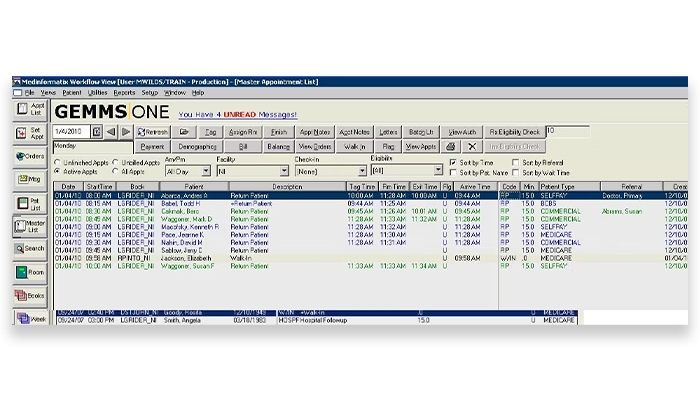Open the Patient menu

tap(72, 93)
